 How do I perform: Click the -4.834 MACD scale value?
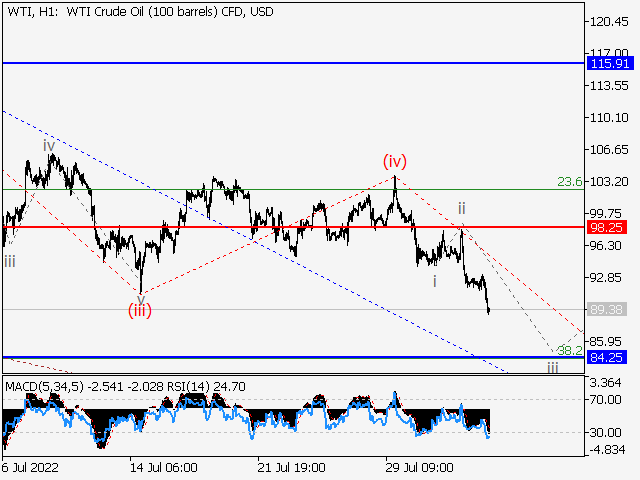point(607,450)
